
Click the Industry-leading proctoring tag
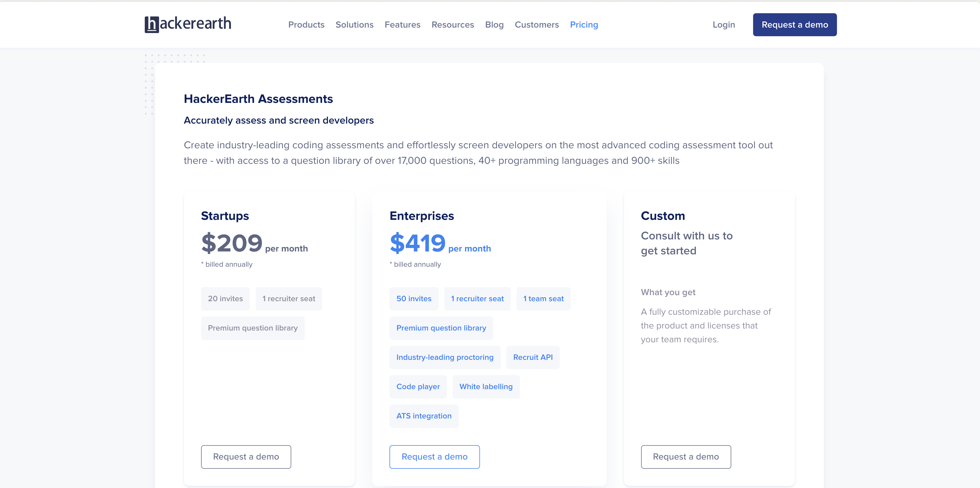445,357
